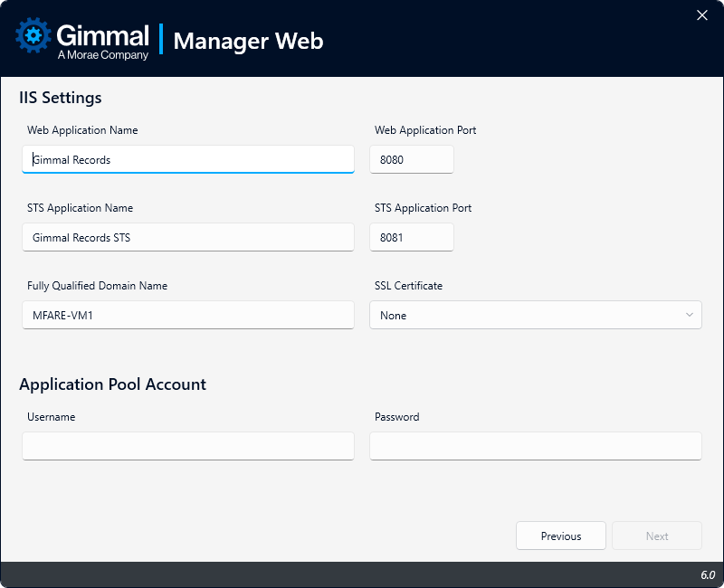Image resolution: width=724 pixels, height=588 pixels.
Task: Select the STS Application Name input
Action: 188,237
